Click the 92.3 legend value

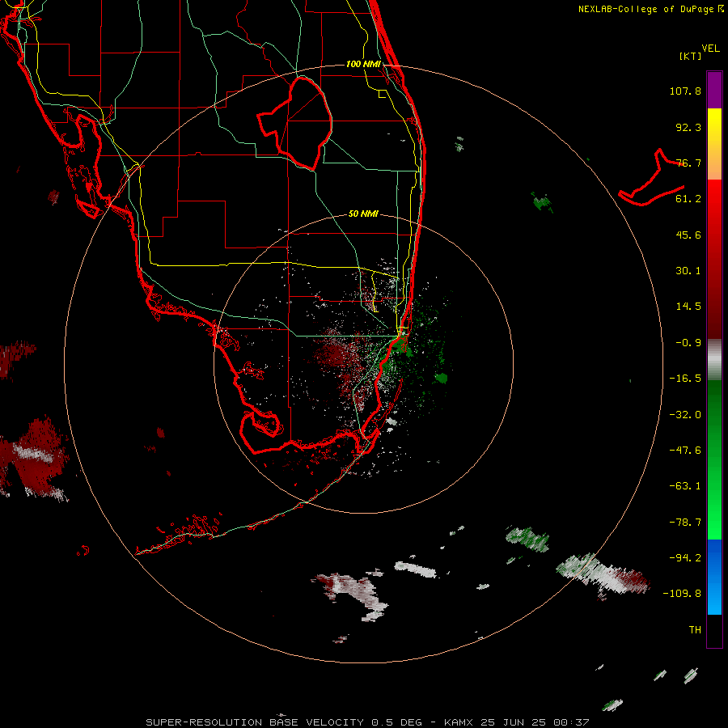(x=688, y=127)
